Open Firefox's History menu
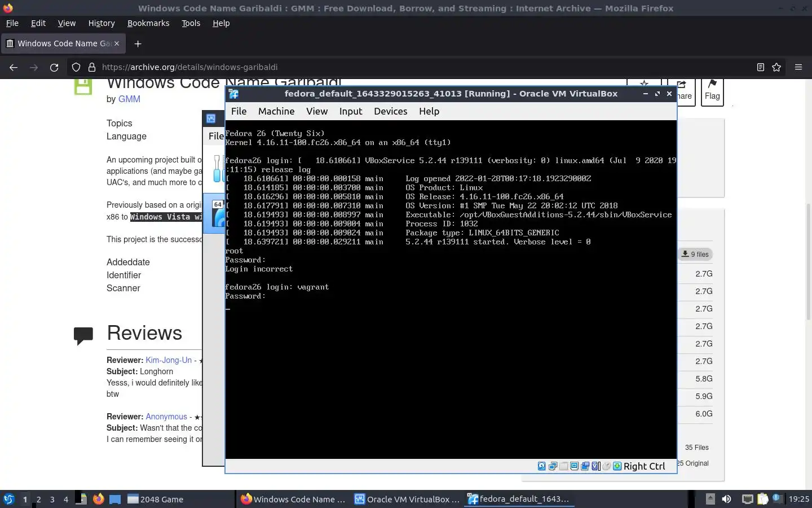The width and height of the screenshot is (812, 508). 101,23
